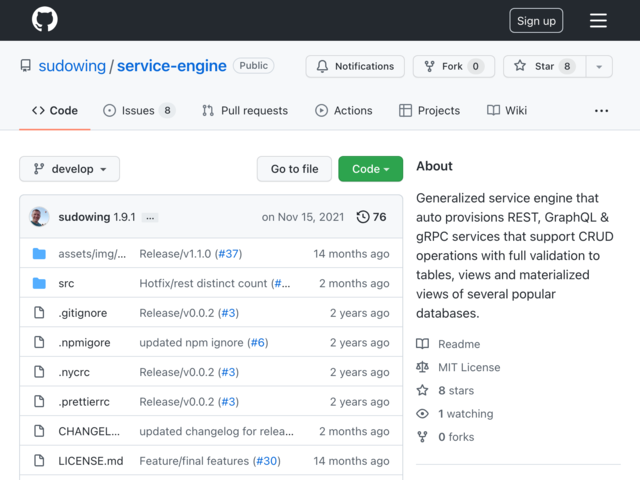
Task: Open the service-engine repository link
Action: 172,66
